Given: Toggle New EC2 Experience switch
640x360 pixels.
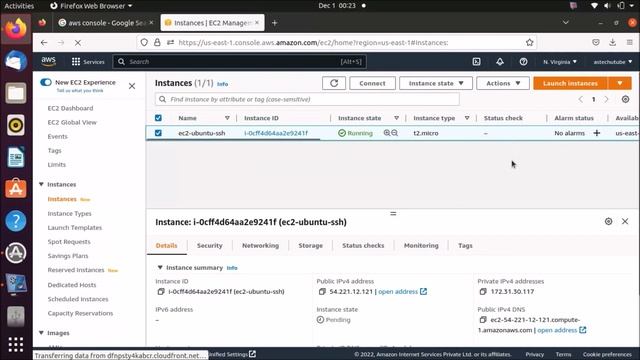Looking at the screenshot, I should point(46,82).
